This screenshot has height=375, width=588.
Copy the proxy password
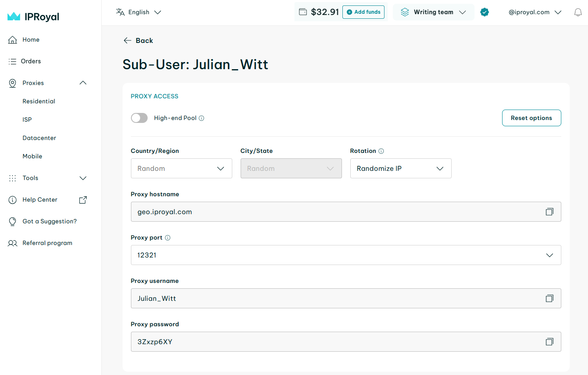click(550, 342)
